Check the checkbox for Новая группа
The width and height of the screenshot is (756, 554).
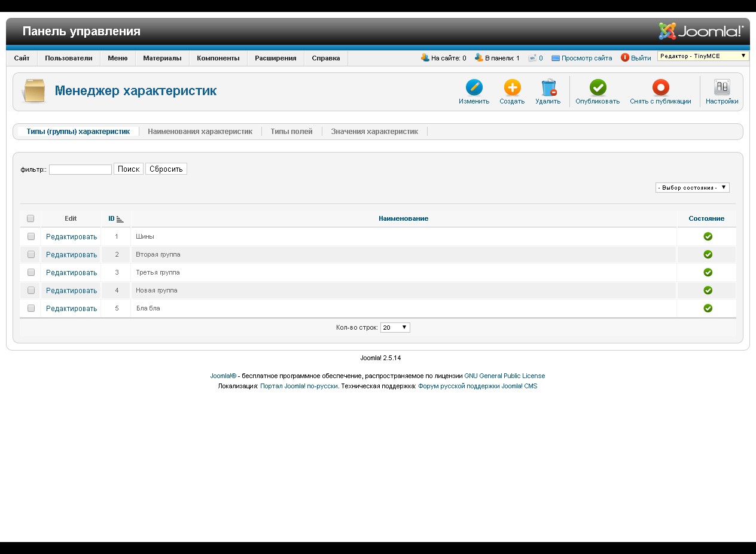pyautogui.click(x=31, y=290)
